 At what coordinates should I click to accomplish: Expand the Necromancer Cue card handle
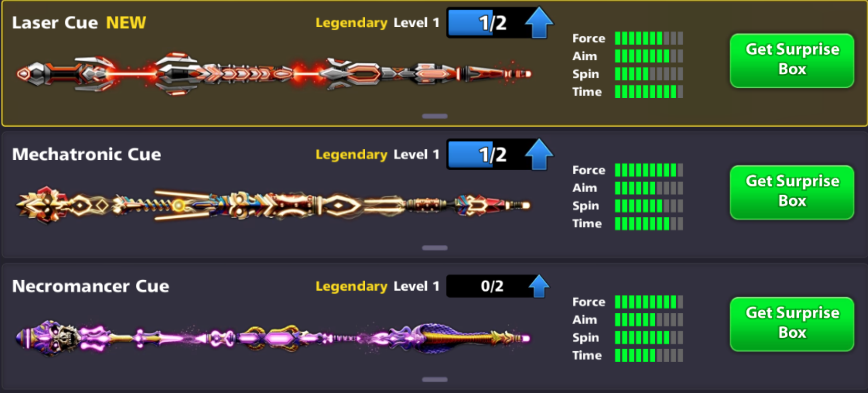click(x=434, y=380)
